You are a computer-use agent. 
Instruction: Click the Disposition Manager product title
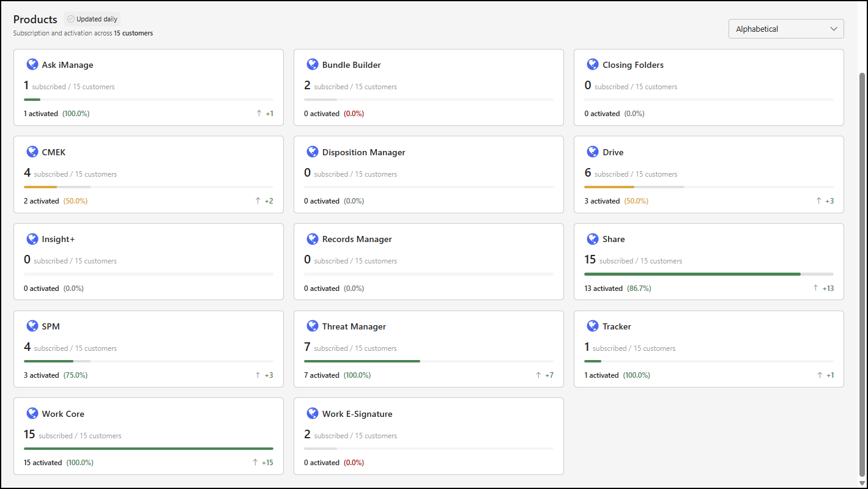click(364, 152)
